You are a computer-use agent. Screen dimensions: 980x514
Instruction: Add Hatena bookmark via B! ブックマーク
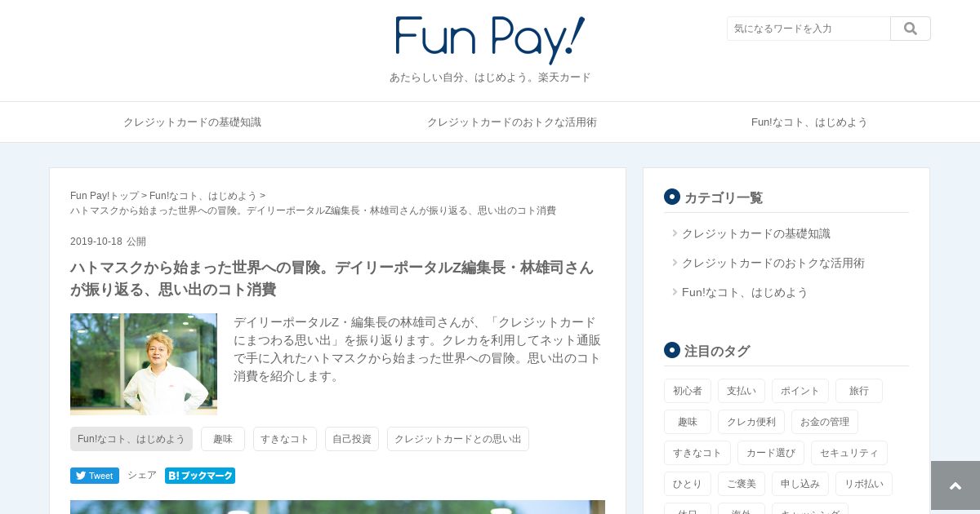click(x=200, y=476)
